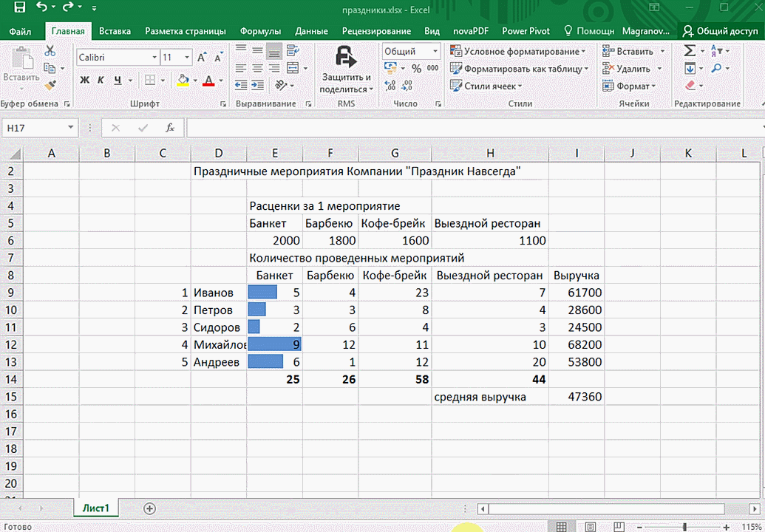765x532 pixels.
Task: Click the Общий доступ share button
Action: coord(721,31)
